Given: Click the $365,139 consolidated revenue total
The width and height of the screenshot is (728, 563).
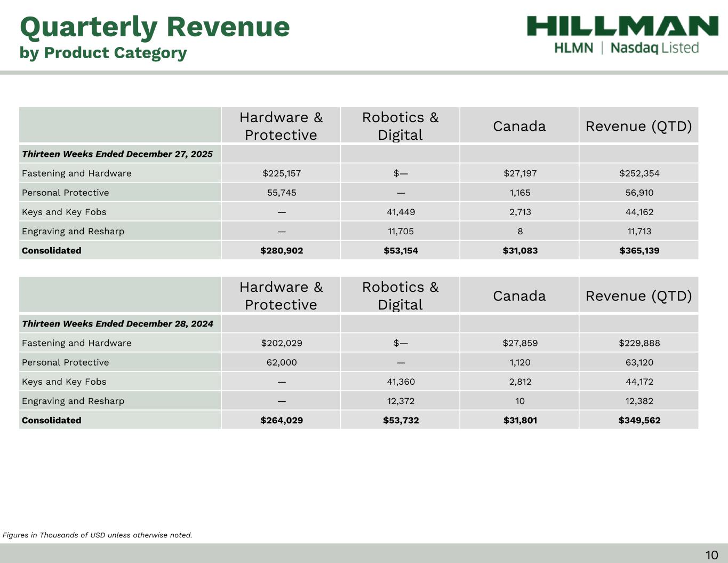Looking at the screenshot, I should click(639, 251).
